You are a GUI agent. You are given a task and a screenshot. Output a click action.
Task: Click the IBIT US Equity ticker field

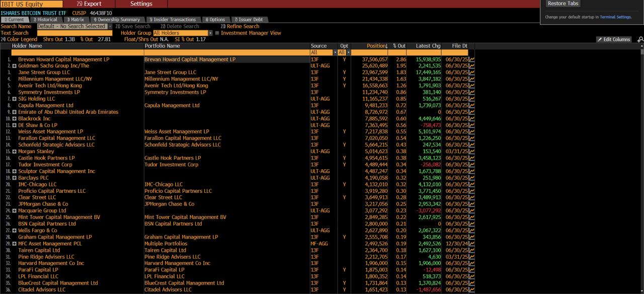point(32,4)
